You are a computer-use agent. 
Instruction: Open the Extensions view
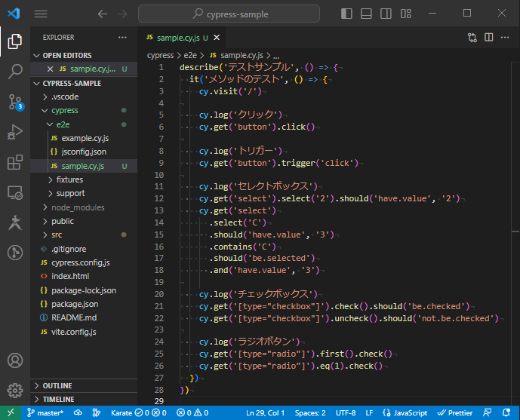(15, 162)
